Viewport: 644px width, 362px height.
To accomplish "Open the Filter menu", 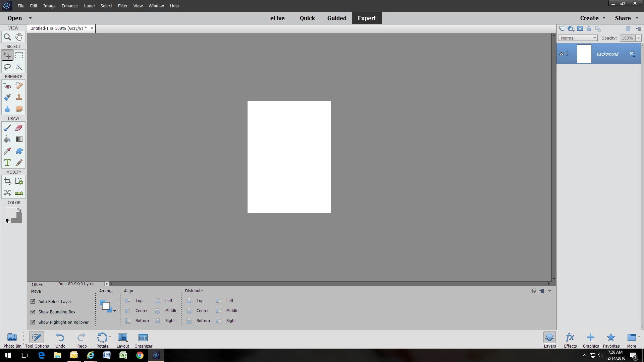I will point(122,6).
